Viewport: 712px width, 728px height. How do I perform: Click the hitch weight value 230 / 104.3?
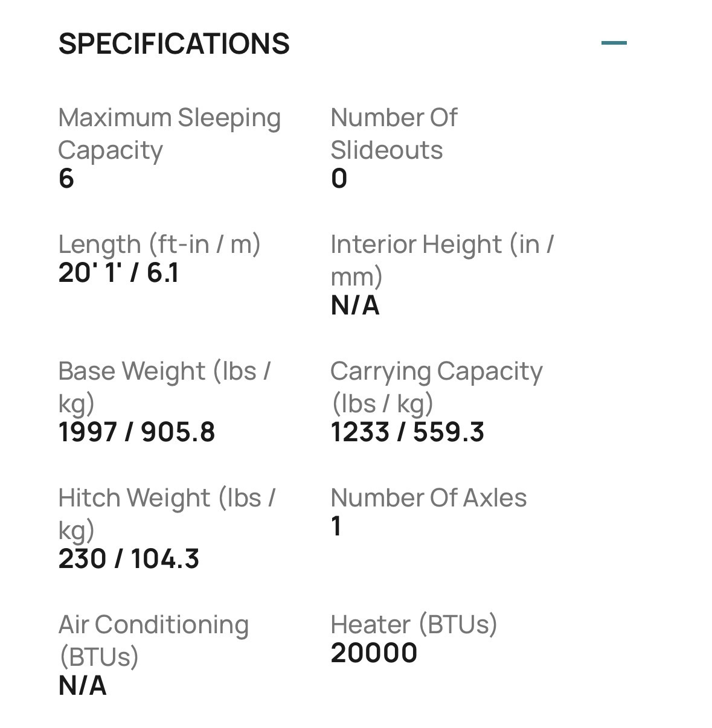tap(129, 559)
